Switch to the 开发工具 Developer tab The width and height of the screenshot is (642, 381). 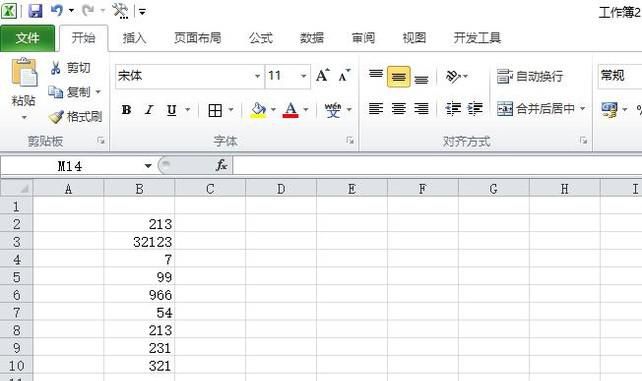click(477, 38)
